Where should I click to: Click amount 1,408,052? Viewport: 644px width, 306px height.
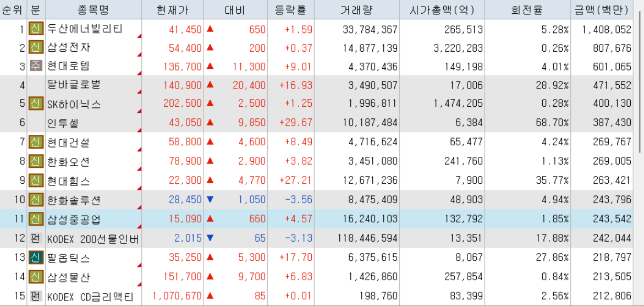pos(607,29)
